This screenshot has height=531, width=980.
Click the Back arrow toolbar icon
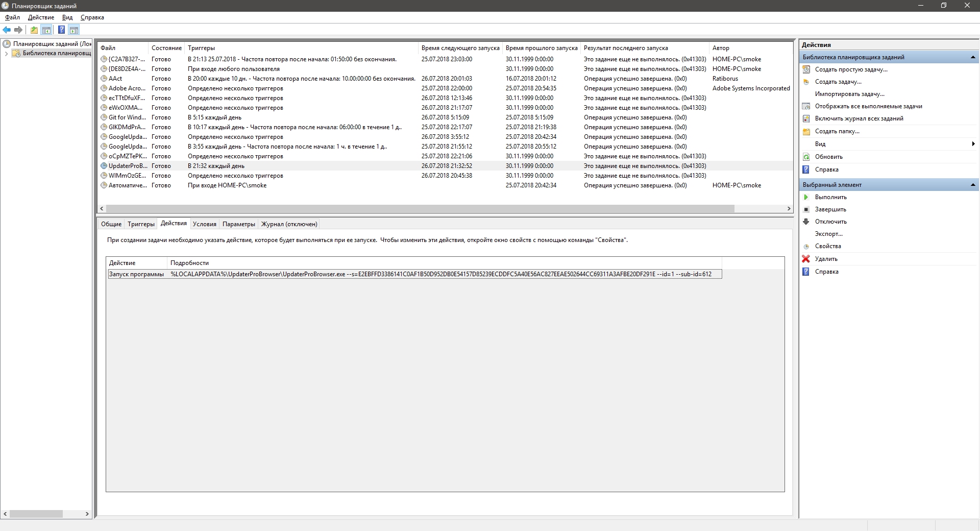tap(7, 30)
